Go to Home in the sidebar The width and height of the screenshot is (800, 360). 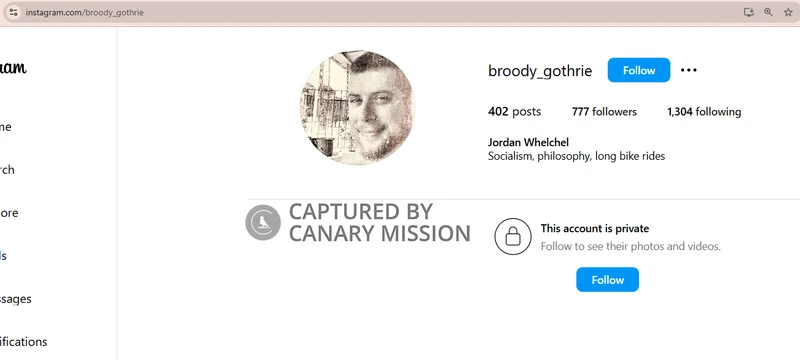[x=5, y=127]
